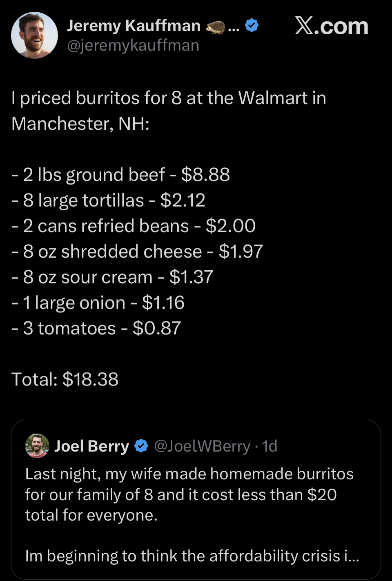Open the quoted tweet about homemade burritos
This screenshot has width=392, height=581.
[x=196, y=499]
